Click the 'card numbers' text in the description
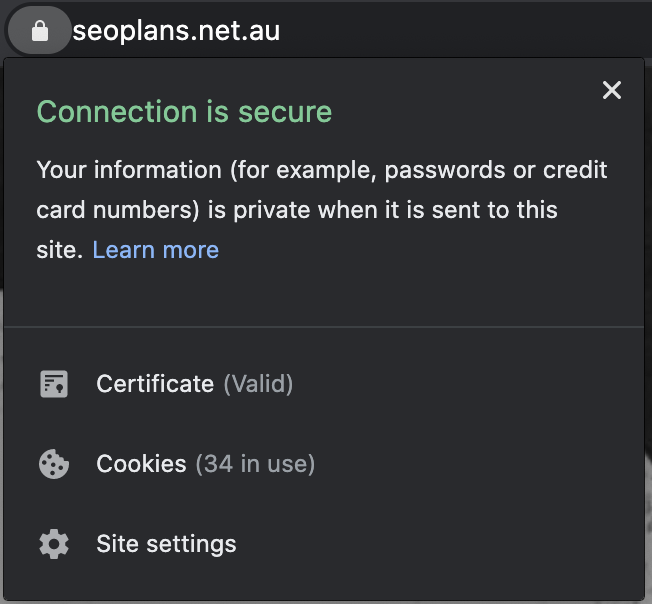652x604 pixels. coord(118,210)
